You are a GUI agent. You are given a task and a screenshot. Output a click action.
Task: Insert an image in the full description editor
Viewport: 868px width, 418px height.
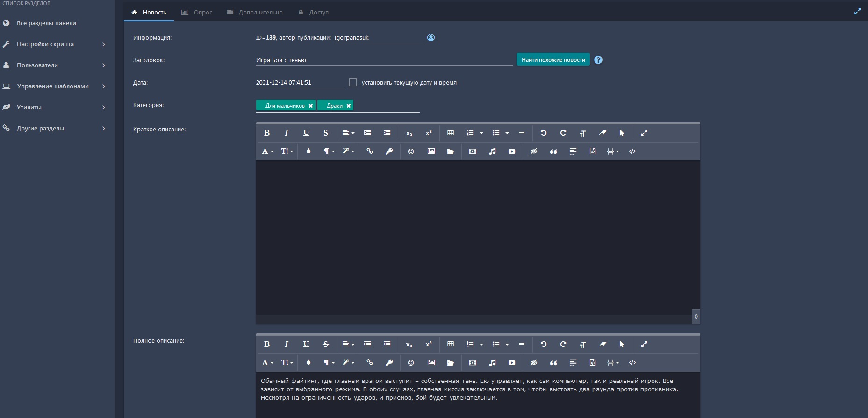tap(431, 363)
